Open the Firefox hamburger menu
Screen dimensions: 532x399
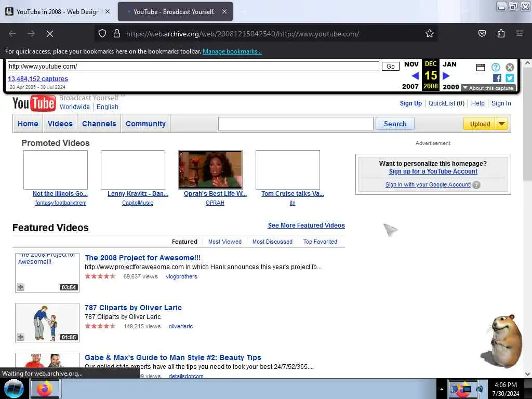pos(519,33)
